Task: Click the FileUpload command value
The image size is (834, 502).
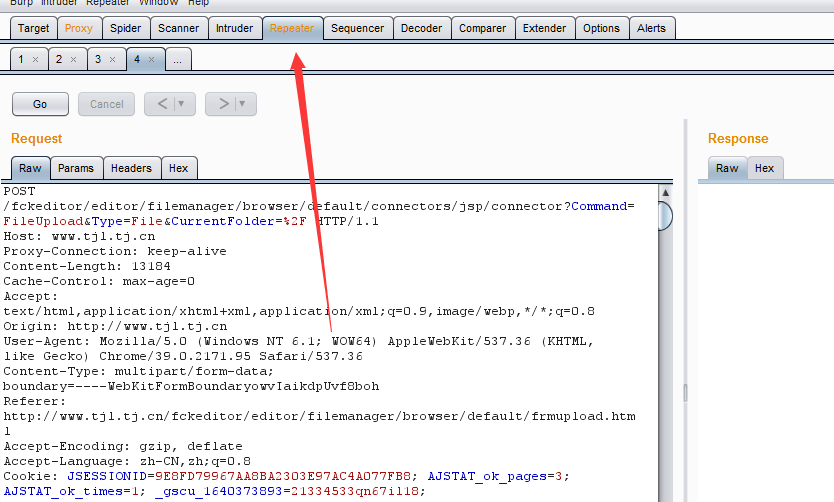Action: [43, 221]
